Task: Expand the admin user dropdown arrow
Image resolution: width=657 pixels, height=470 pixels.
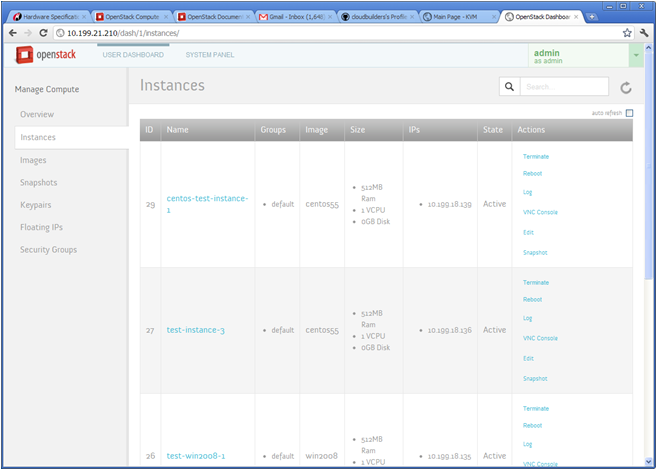Action: (x=636, y=55)
